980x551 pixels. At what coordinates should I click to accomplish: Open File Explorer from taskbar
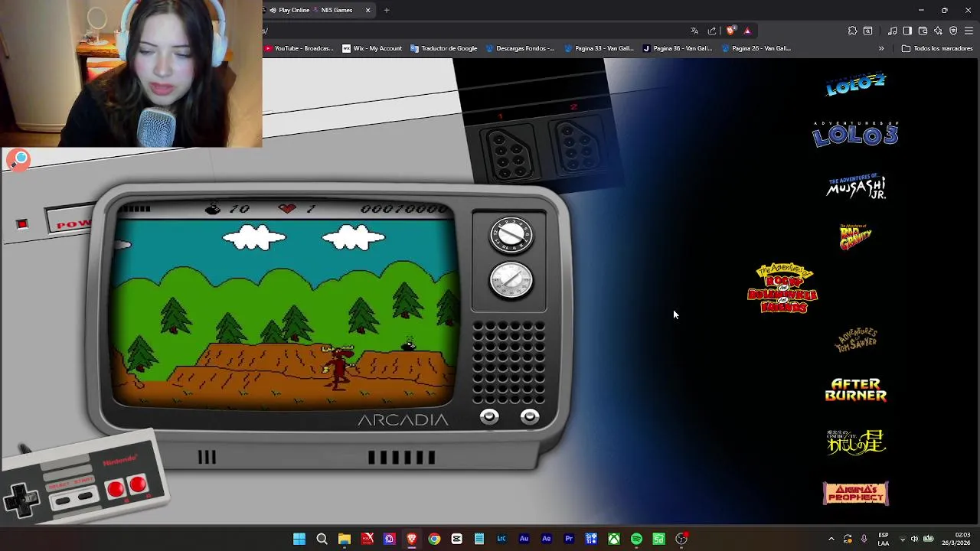pyautogui.click(x=345, y=539)
